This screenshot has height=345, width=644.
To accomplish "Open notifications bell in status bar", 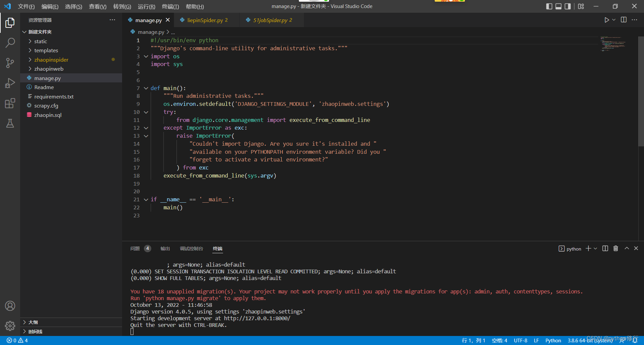I will [x=635, y=340].
